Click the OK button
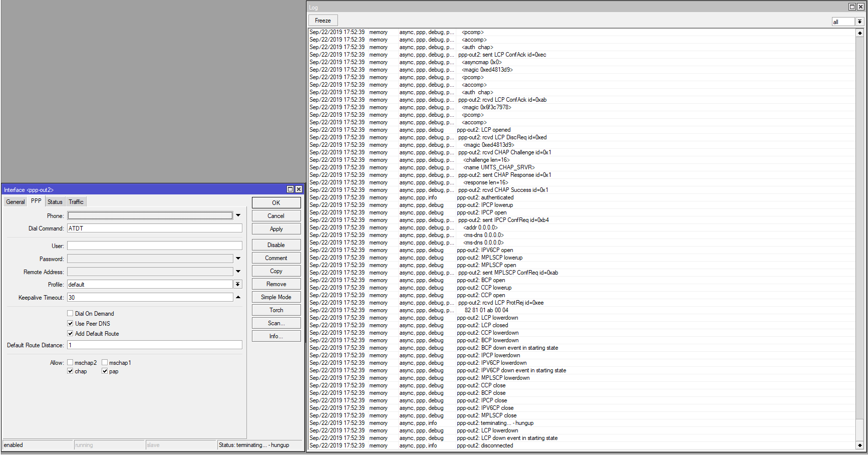The image size is (868, 455). click(x=276, y=202)
